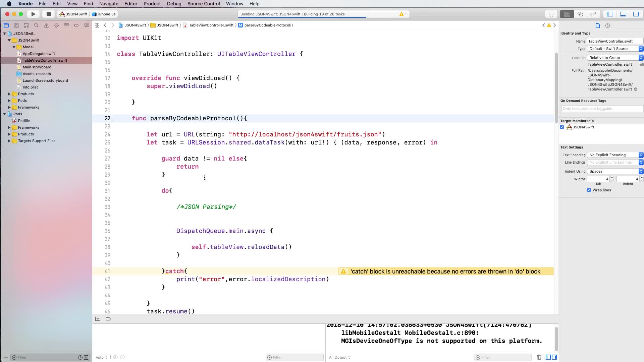
Task: Click the navigator Filter field
Action: tap(47, 357)
